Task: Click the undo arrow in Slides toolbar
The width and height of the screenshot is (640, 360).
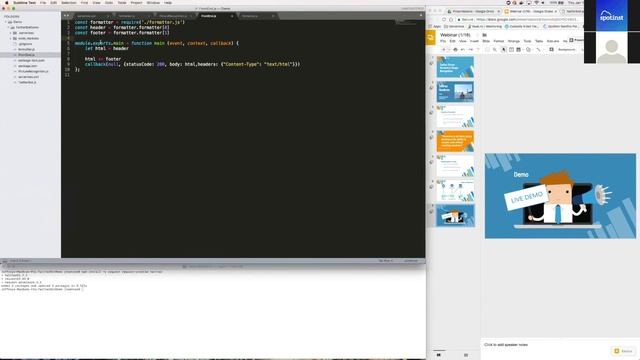Action: (x=463, y=49)
